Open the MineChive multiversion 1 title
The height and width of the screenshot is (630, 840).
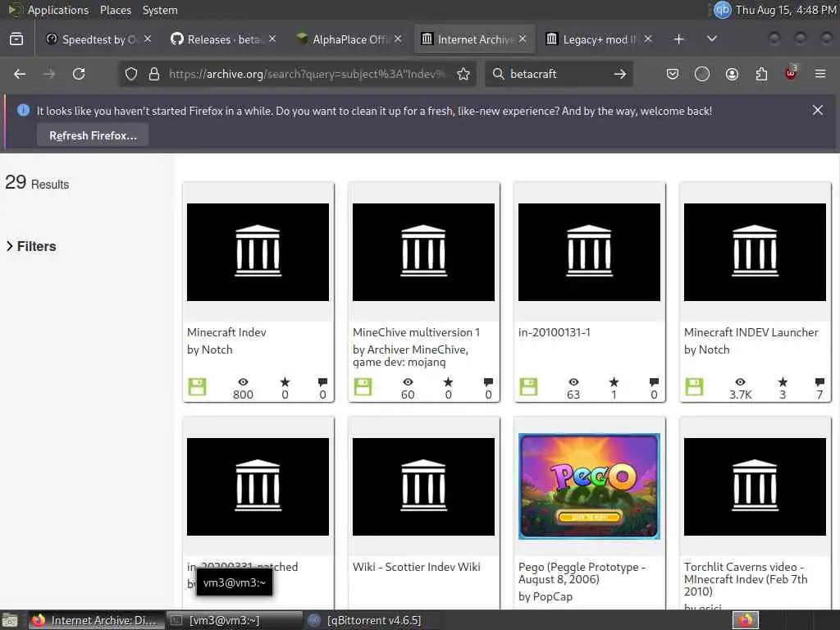click(416, 332)
